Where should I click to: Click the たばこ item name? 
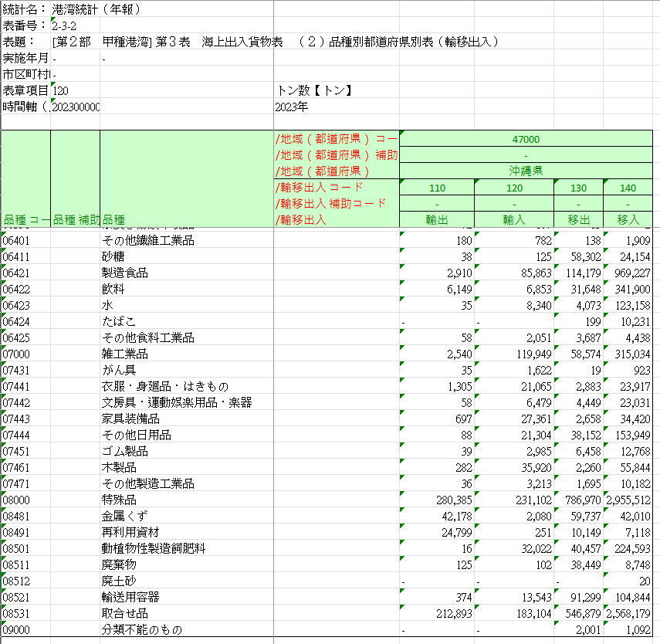(119, 321)
